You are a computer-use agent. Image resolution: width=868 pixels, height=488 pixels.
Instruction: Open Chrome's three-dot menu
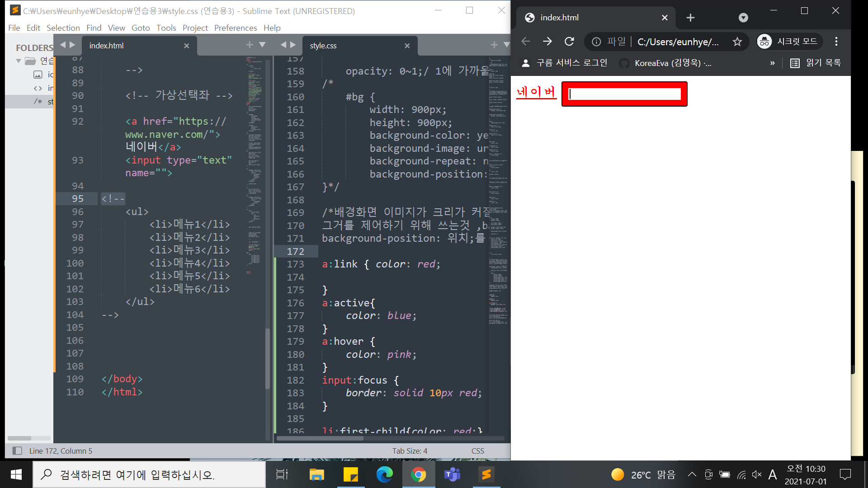[x=836, y=42]
